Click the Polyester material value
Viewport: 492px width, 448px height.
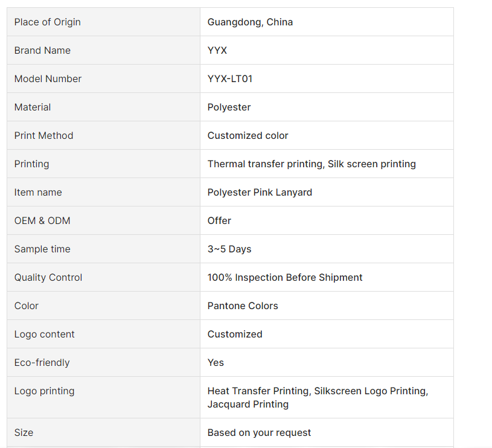[229, 107]
